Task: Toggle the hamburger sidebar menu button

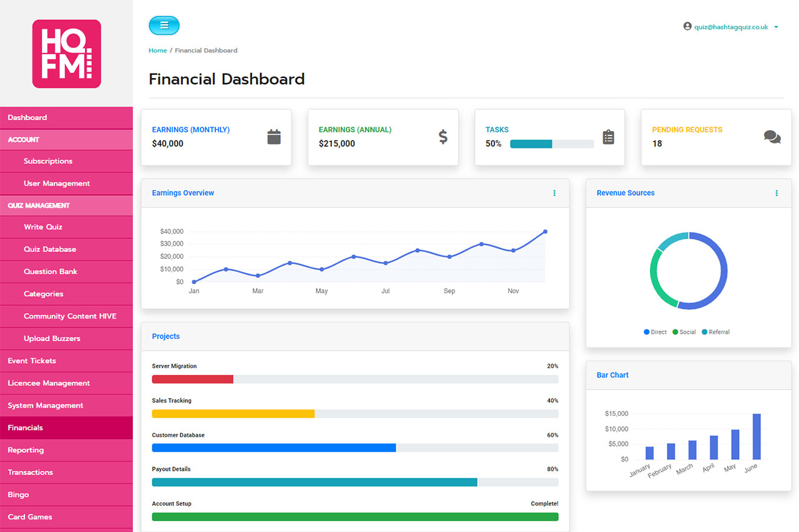Action: click(x=164, y=26)
